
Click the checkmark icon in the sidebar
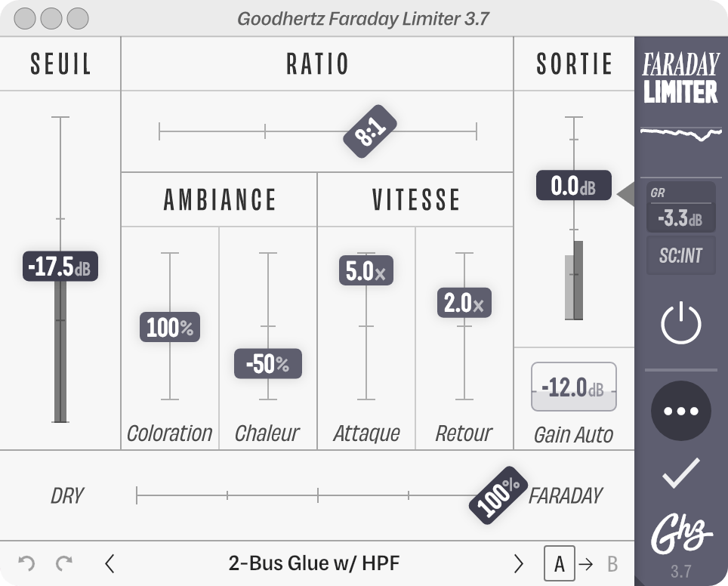(x=680, y=473)
